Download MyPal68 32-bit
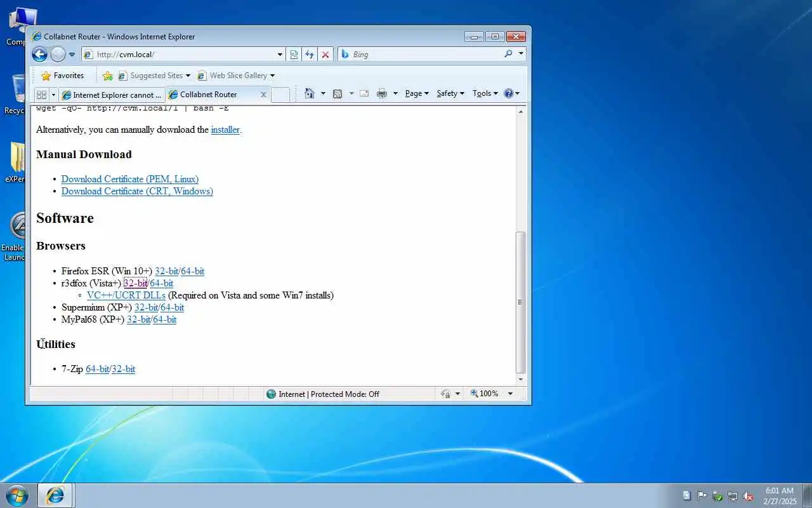Image resolution: width=812 pixels, height=508 pixels. 138,319
